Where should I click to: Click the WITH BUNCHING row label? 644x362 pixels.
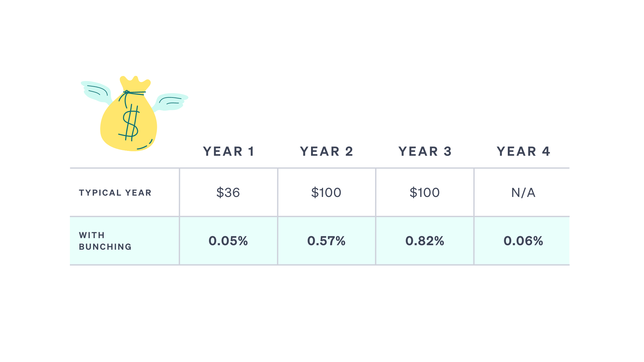[x=105, y=241]
